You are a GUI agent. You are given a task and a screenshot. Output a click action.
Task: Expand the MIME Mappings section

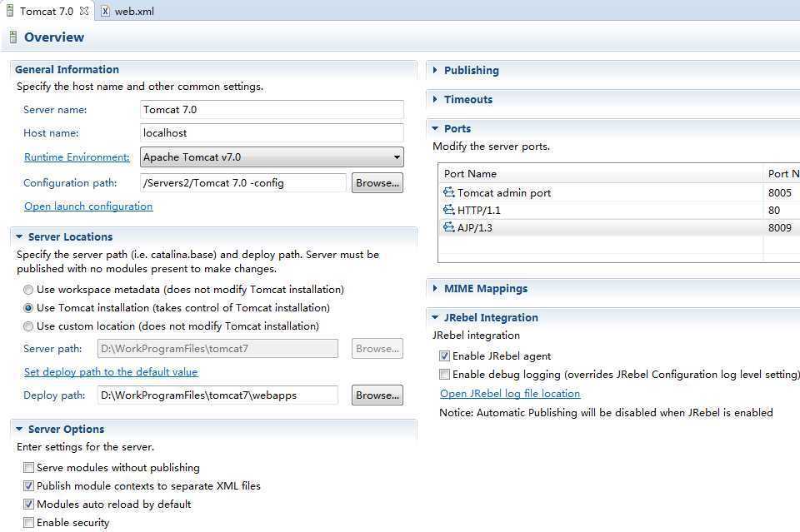click(436, 289)
